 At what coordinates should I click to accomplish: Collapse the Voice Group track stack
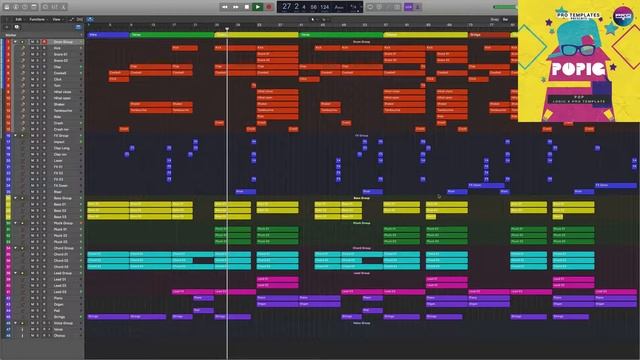(16, 323)
